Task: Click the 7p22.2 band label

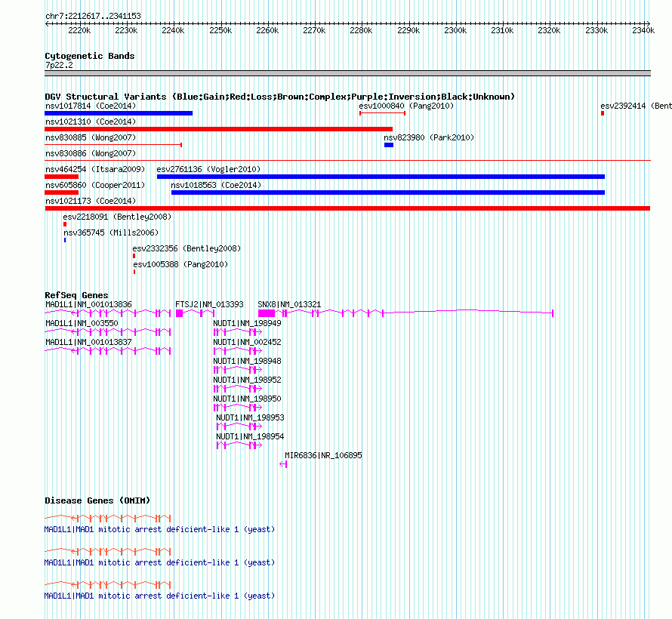Action: pyautogui.click(x=59, y=66)
